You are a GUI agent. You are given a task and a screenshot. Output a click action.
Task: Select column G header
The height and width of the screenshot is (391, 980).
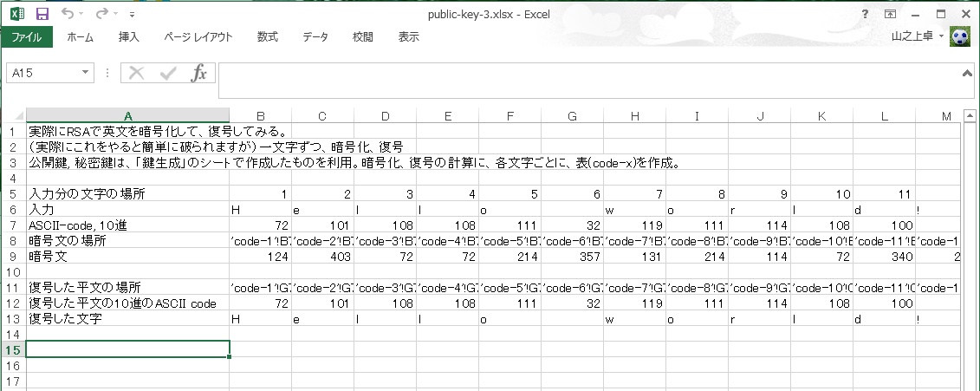(572, 116)
